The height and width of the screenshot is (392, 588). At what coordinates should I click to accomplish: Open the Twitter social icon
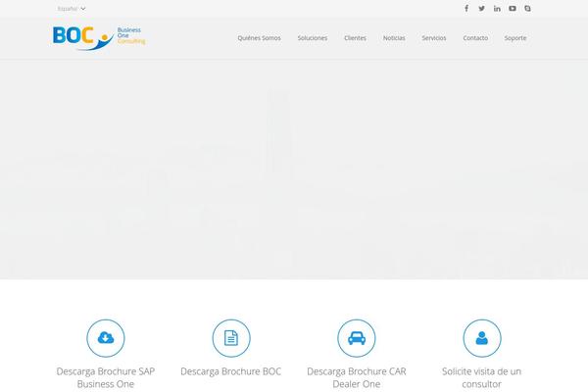coord(481,8)
